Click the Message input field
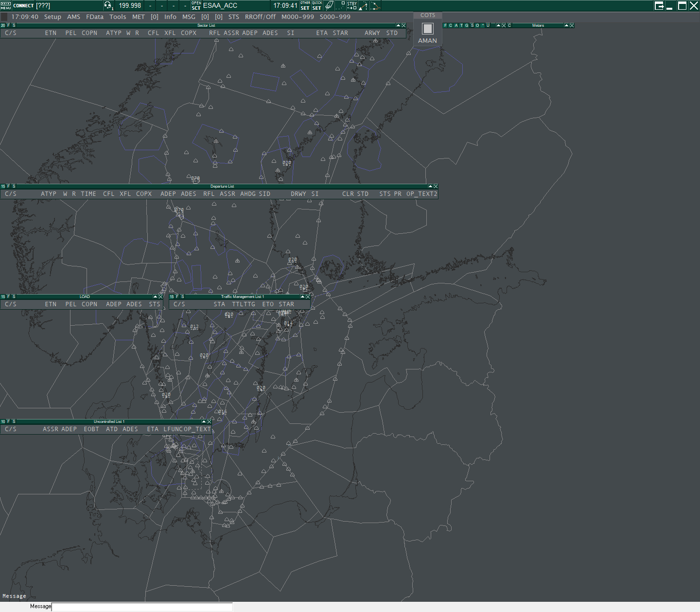Viewport: 700px width, 612px height. (x=142, y=607)
